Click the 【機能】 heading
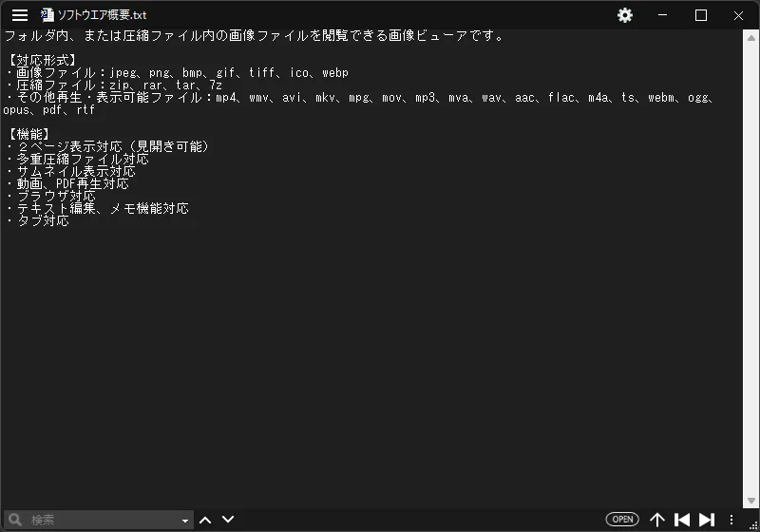Image resolution: width=760 pixels, height=532 pixels. (28, 134)
